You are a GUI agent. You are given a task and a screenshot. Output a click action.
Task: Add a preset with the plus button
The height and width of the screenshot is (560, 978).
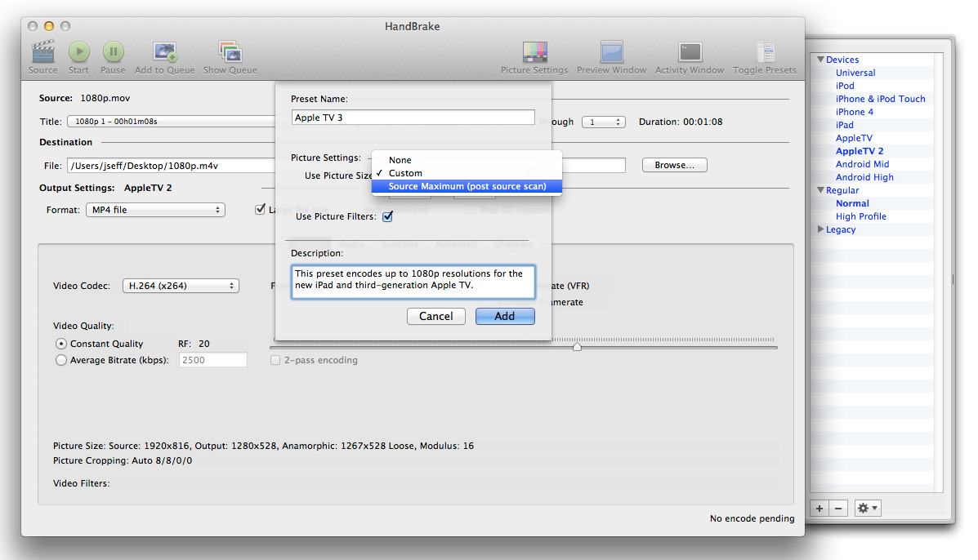[x=819, y=509]
